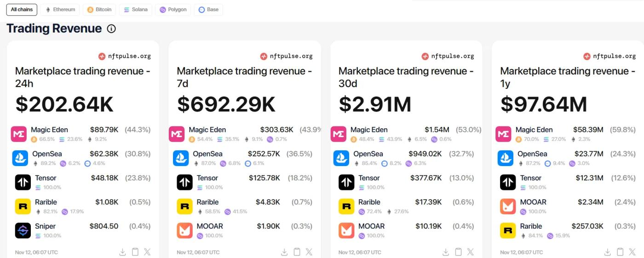Download the 7d trading revenue card
The image size is (644, 258).
tap(284, 252)
